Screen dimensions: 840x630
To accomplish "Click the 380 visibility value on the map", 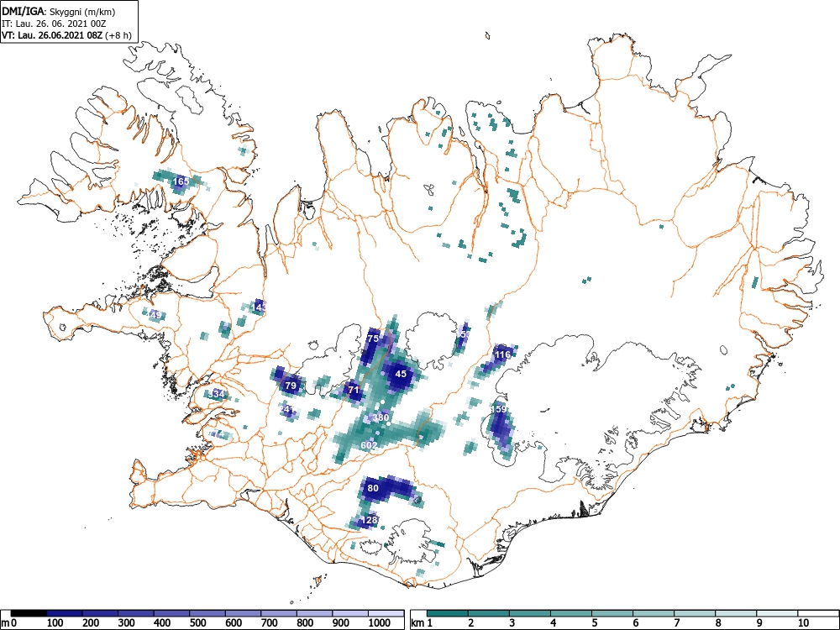I will (x=381, y=417).
